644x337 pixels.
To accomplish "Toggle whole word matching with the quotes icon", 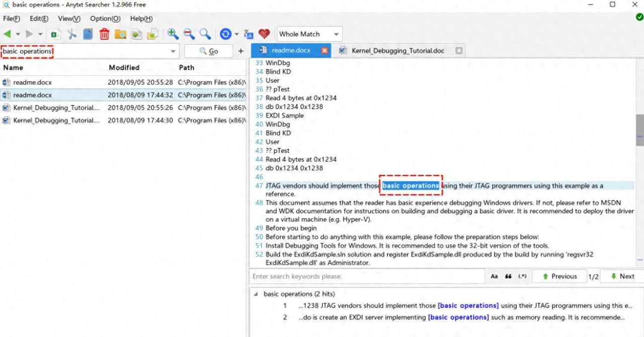I will coord(508,276).
